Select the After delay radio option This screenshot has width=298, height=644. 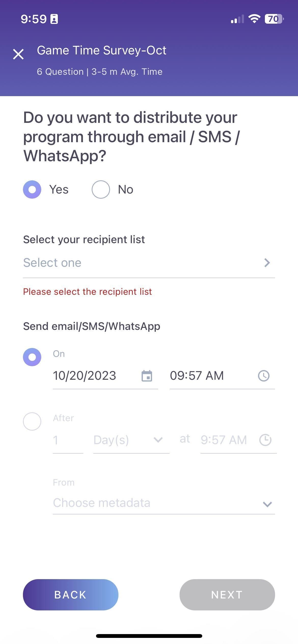tap(32, 421)
